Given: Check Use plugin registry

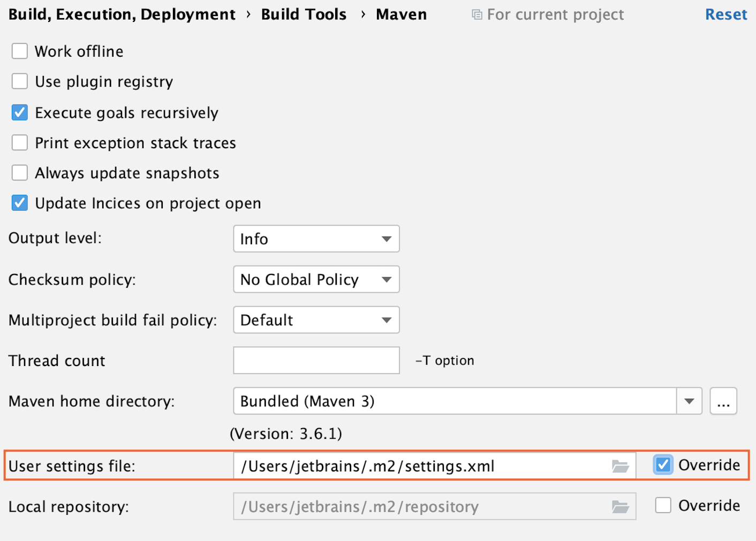Looking at the screenshot, I should (19, 81).
